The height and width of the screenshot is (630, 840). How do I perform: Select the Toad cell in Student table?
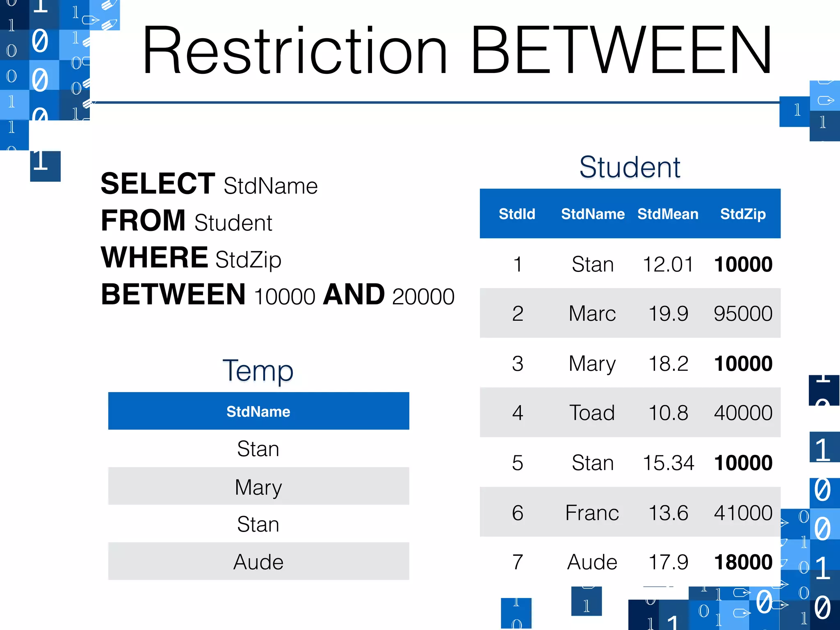[x=592, y=413]
